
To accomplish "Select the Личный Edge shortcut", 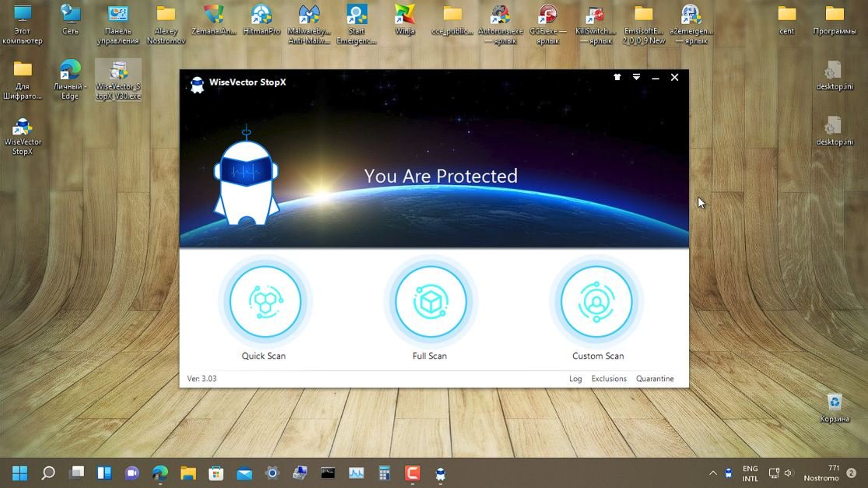I will (x=70, y=79).
